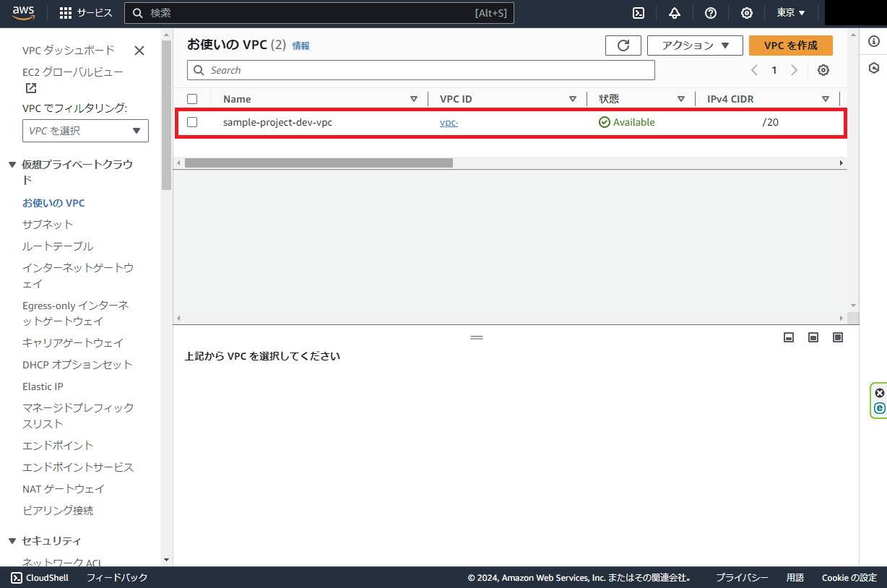Open the hexagon icon below the info icon
This screenshot has width=887, height=588.
874,68
